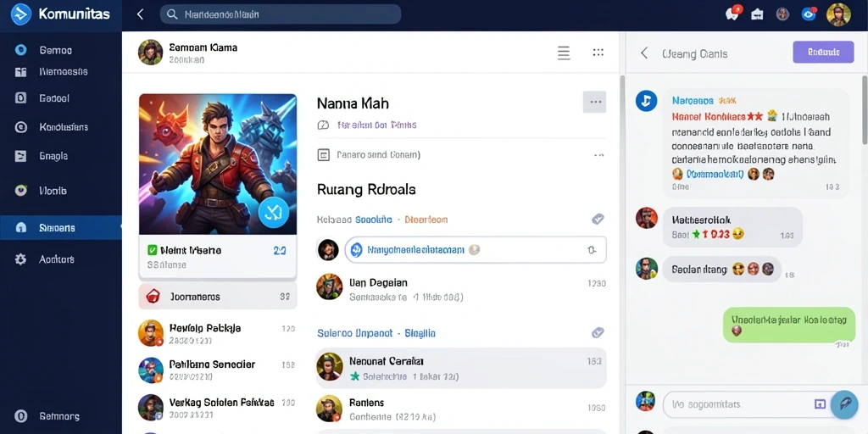Toggle the check badge beside Selenco Unpanot
The image size is (868, 434).
point(598,332)
